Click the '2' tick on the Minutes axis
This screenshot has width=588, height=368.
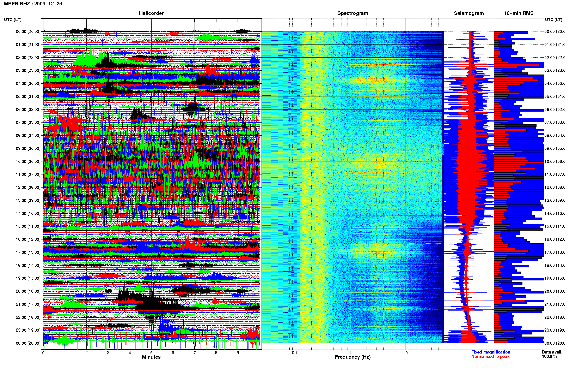pyautogui.click(x=87, y=353)
